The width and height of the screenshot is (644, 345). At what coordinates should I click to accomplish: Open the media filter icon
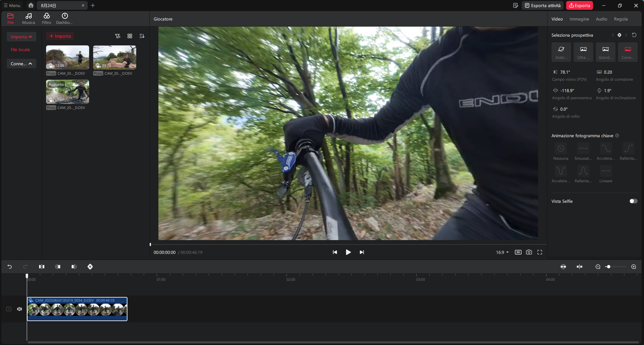(x=118, y=36)
